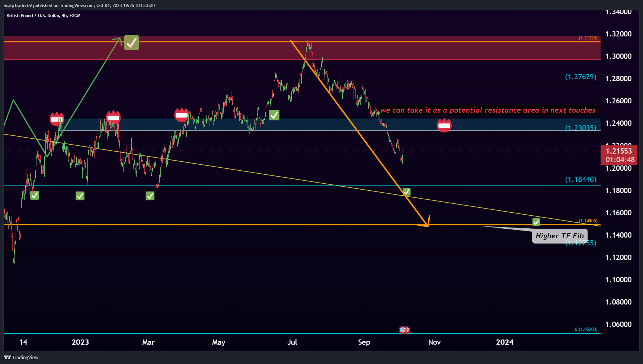Click the British Pound / U.S. Dollar symbol title
The image size is (643, 364).
tap(44, 16)
